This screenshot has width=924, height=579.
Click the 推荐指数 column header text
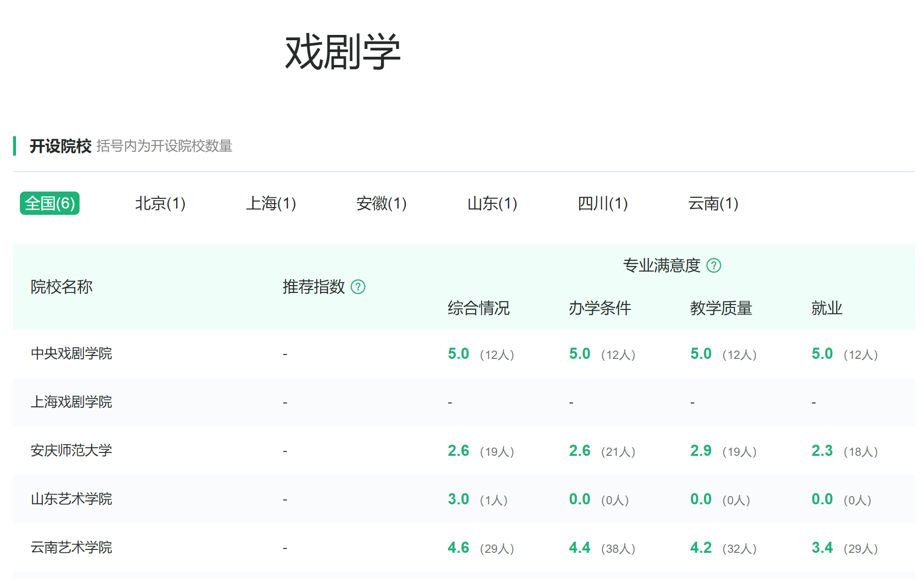tap(313, 287)
